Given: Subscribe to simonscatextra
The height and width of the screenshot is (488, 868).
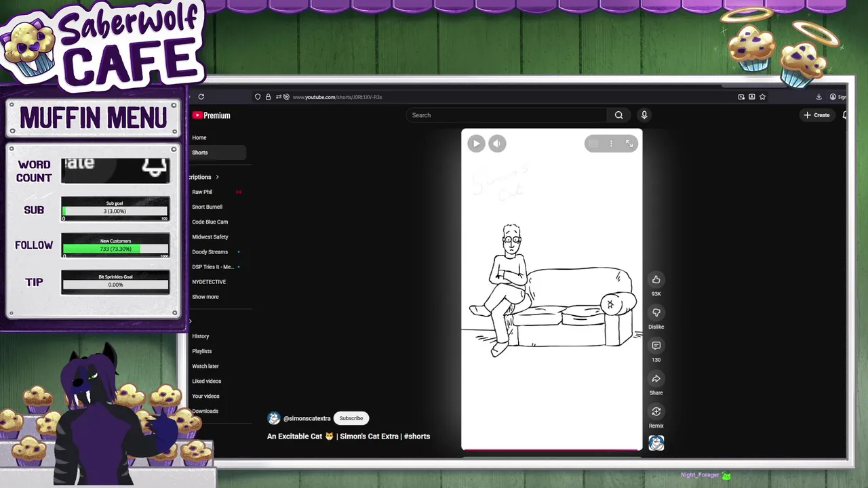Looking at the screenshot, I should coord(351,418).
